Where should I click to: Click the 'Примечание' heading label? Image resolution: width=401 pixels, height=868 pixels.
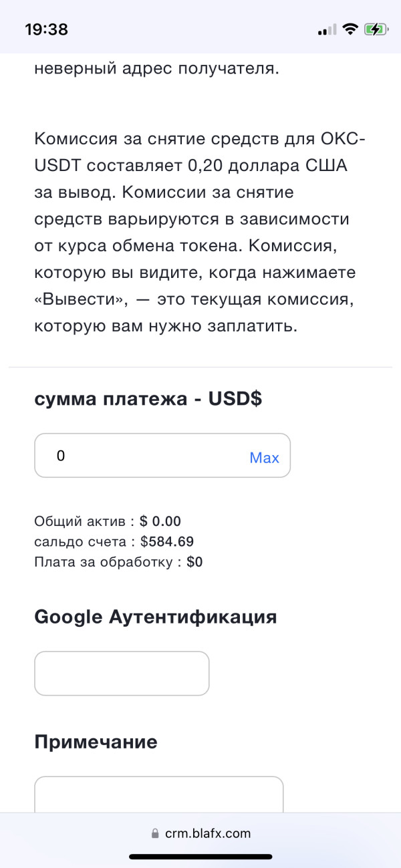(x=96, y=742)
